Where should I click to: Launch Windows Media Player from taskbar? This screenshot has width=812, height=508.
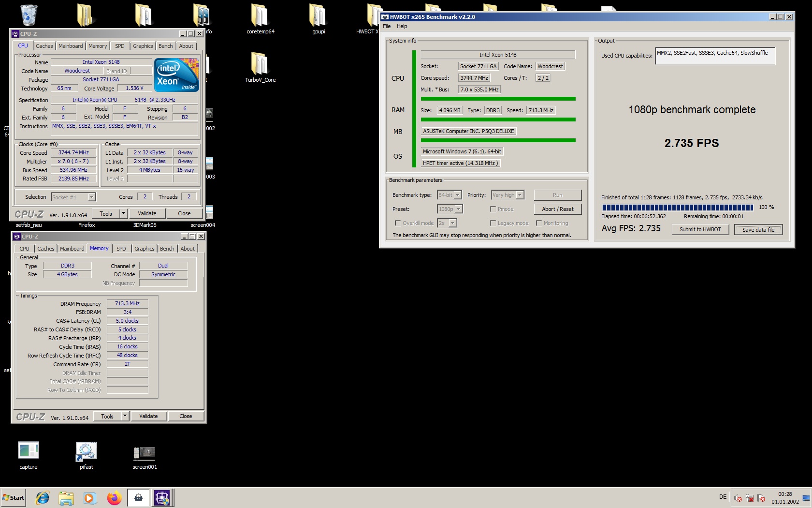pyautogui.click(x=90, y=498)
